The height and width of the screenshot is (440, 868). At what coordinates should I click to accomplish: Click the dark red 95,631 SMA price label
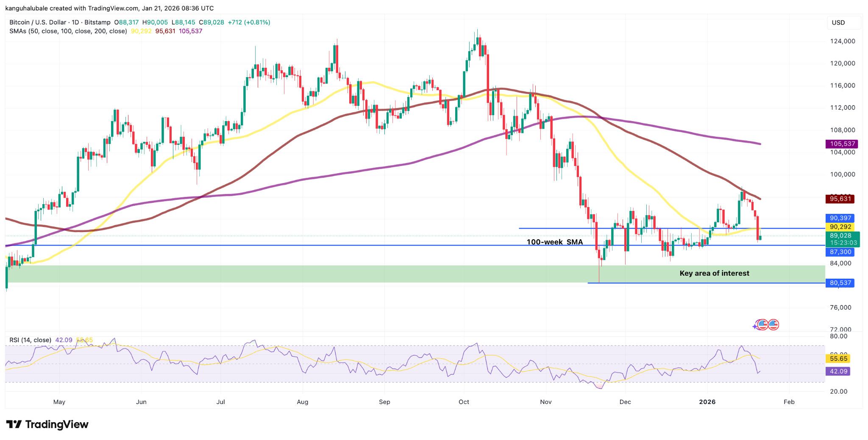click(840, 199)
